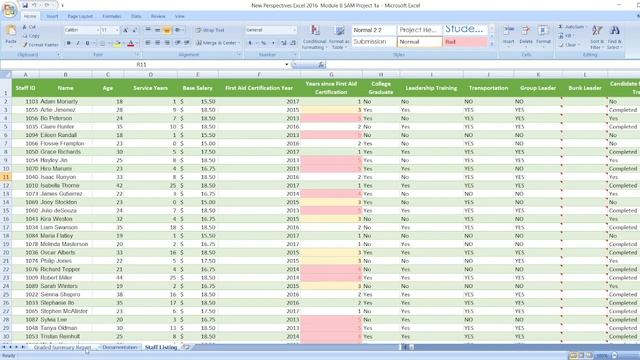Switch to the View ribbon tab
Image resolution: width=640 pixels, height=360 pixels.
coord(180,16)
